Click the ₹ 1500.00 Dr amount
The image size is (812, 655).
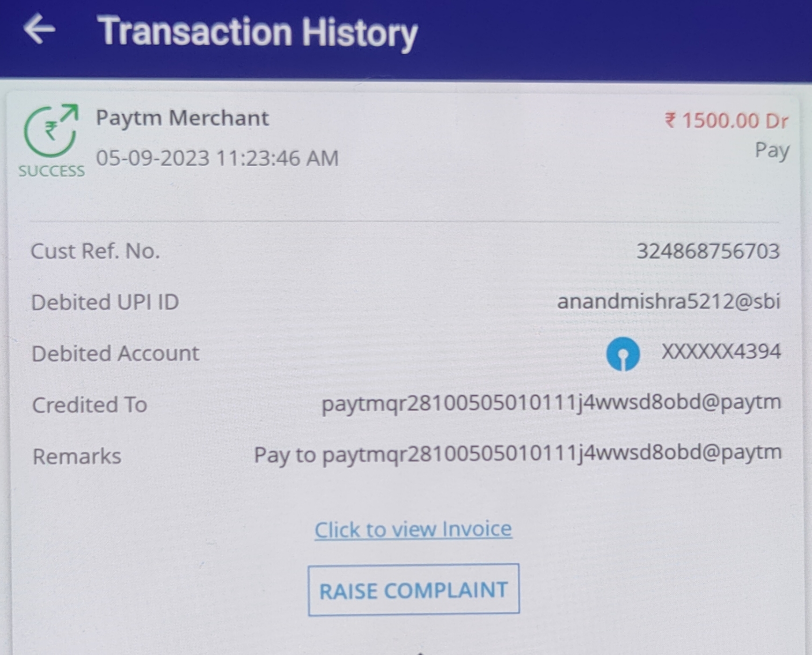coord(726,121)
